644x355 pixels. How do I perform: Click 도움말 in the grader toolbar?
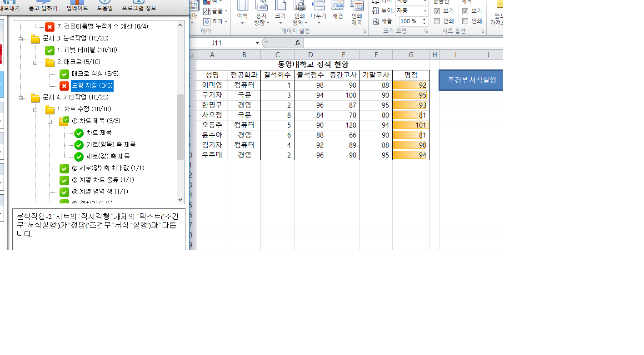[x=105, y=6]
